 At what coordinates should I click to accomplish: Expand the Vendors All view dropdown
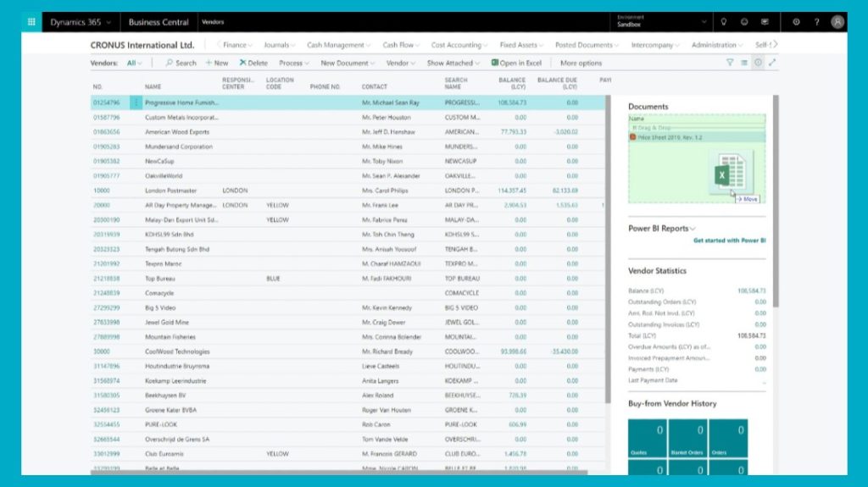[134, 63]
